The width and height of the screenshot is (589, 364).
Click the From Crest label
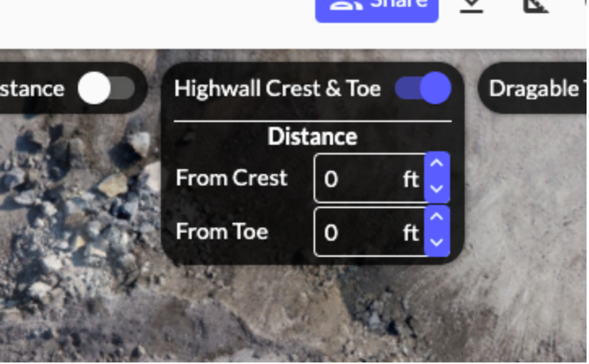pos(232,178)
